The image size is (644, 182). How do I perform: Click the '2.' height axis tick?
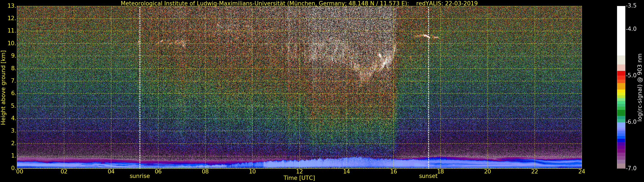[x=13, y=143]
